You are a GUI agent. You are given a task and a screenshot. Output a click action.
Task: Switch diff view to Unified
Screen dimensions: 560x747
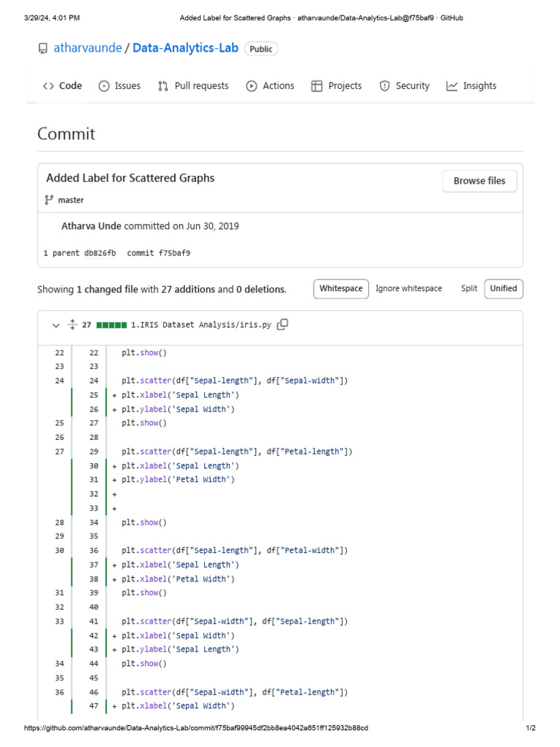pos(503,289)
